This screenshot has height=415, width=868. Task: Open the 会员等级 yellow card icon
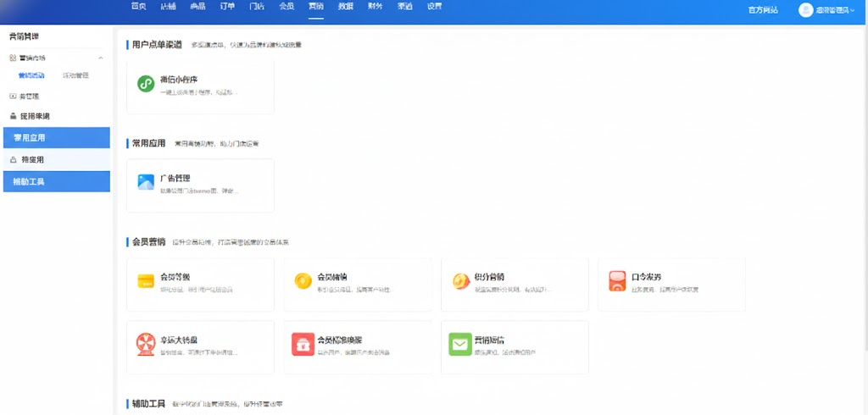[x=146, y=280]
